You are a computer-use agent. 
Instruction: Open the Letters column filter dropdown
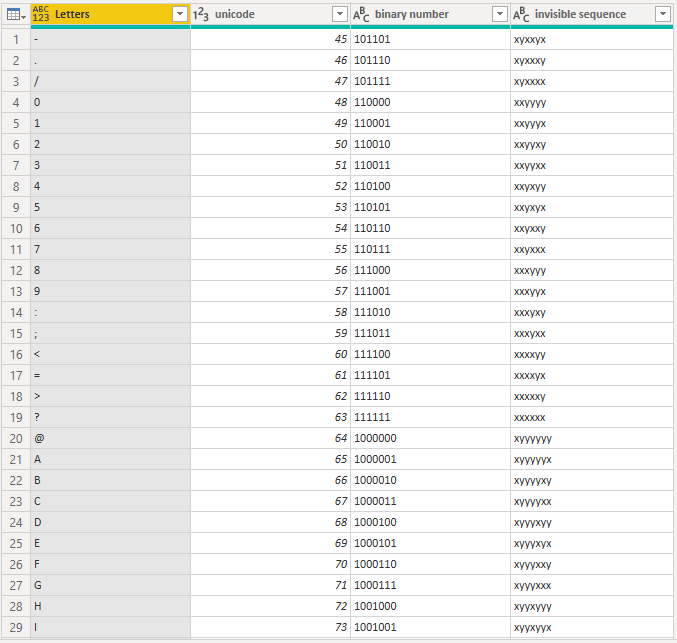coord(179,14)
